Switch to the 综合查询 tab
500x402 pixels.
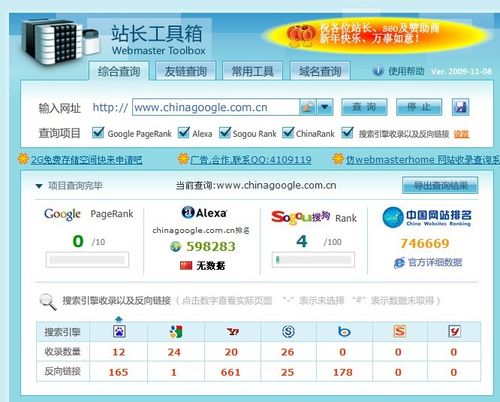click(119, 71)
